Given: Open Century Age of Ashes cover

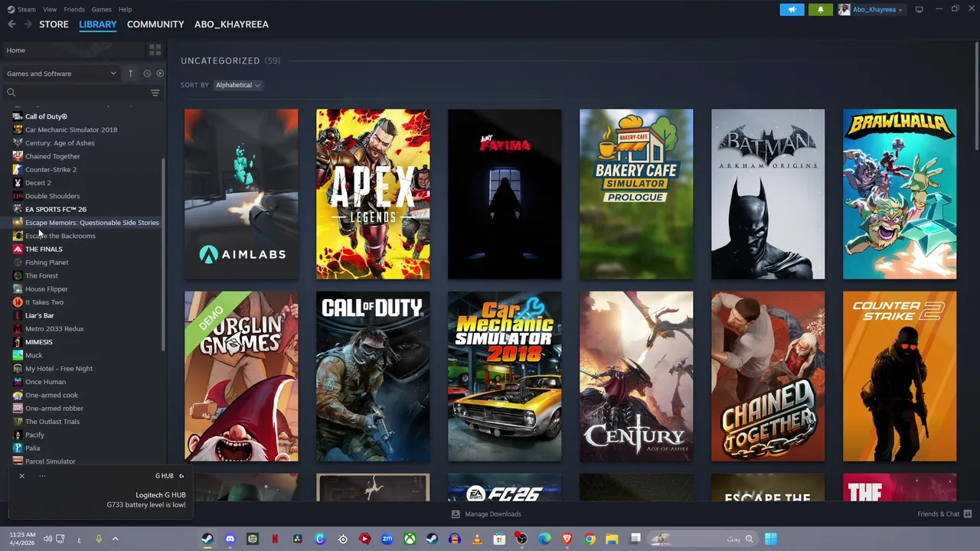Looking at the screenshot, I should tap(636, 377).
